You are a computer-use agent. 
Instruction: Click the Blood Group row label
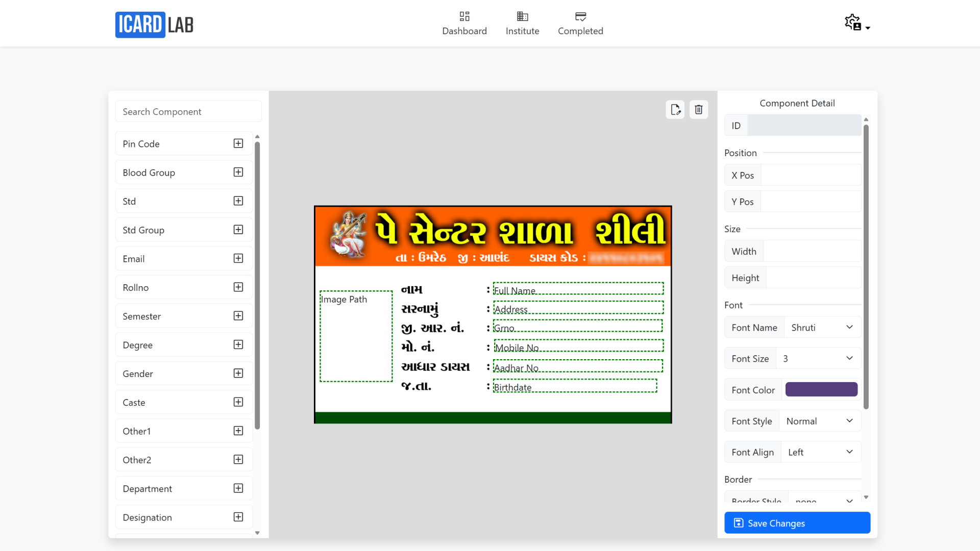click(x=149, y=172)
